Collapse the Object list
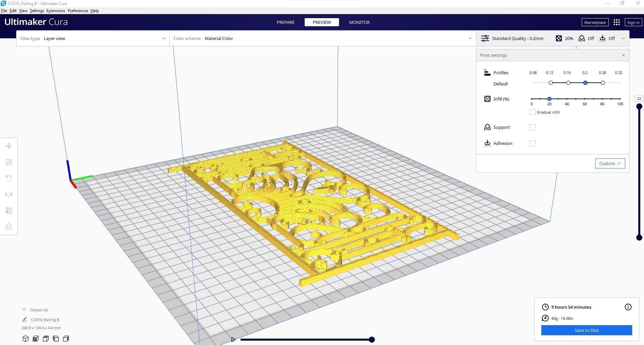The image size is (644, 345). (24, 310)
